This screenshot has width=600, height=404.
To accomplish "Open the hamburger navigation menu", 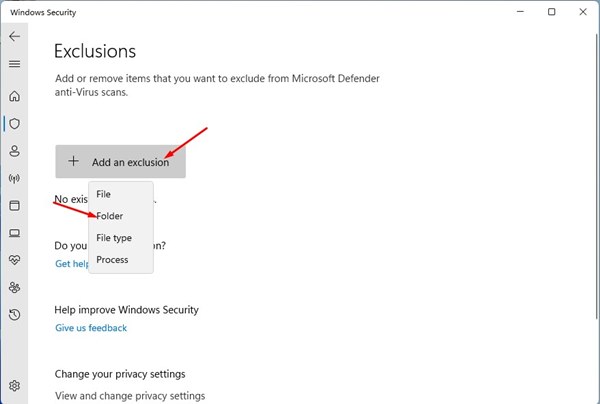I will point(14,64).
